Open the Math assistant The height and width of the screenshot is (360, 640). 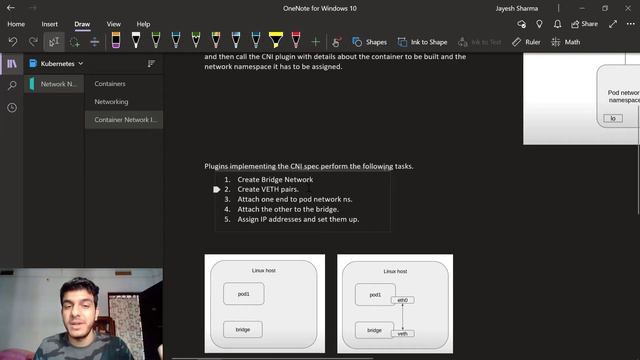566,42
